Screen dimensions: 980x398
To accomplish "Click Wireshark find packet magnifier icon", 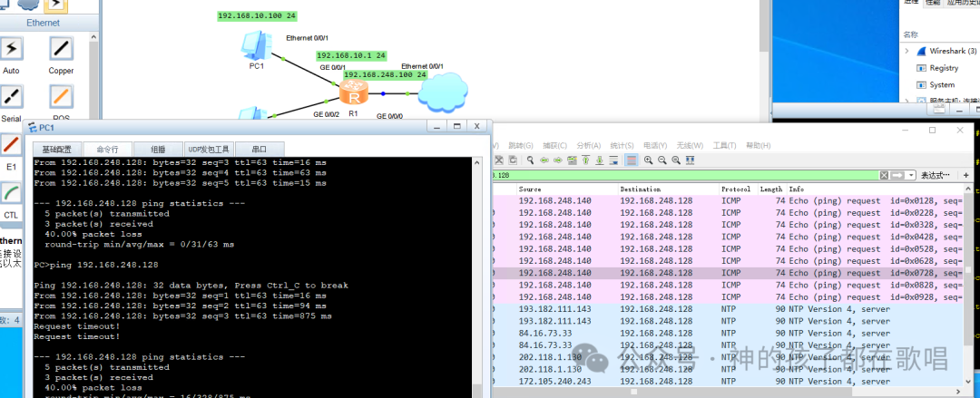I will coord(530,160).
